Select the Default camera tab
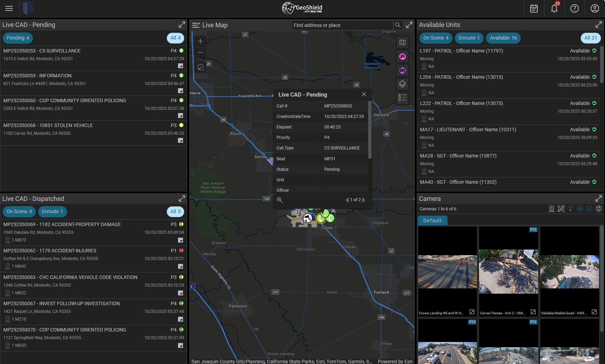 [x=432, y=220]
